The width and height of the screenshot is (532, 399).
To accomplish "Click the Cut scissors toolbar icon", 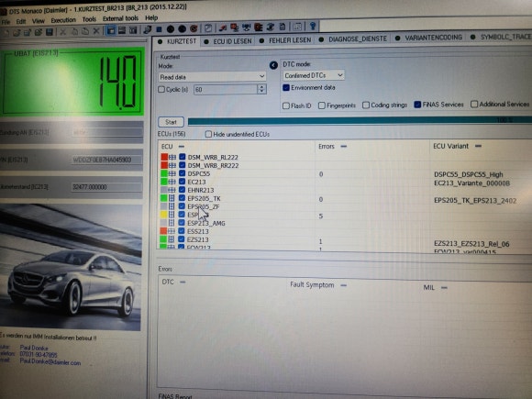I will 62,32.
